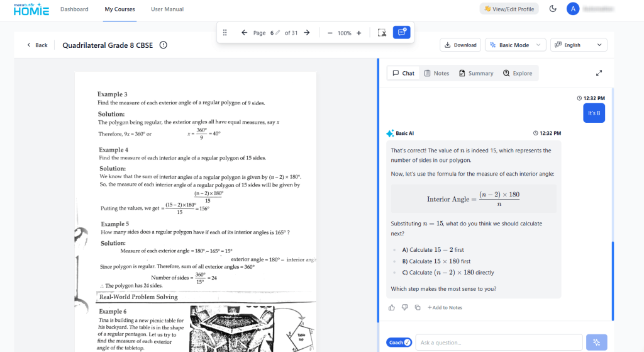Toggle the Coach mode switch

399,342
